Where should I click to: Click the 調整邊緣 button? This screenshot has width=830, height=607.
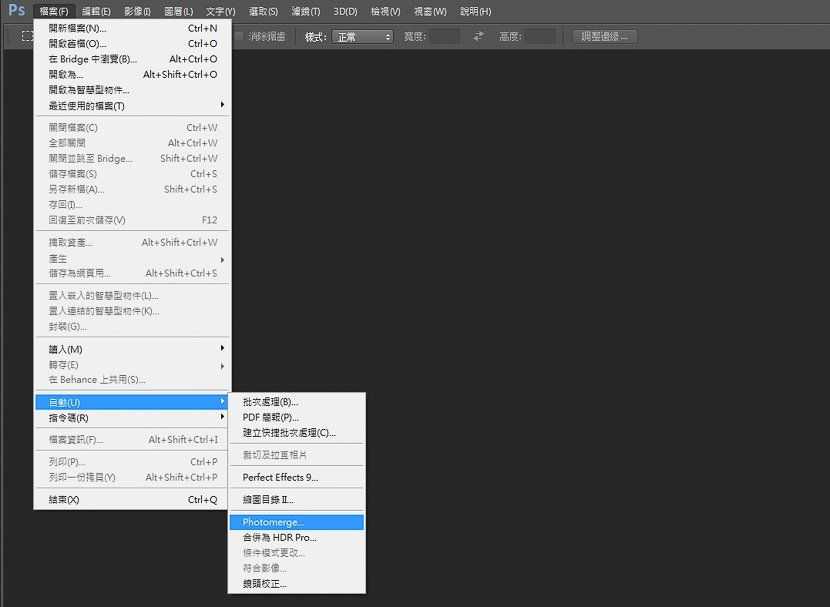tap(605, 37)
